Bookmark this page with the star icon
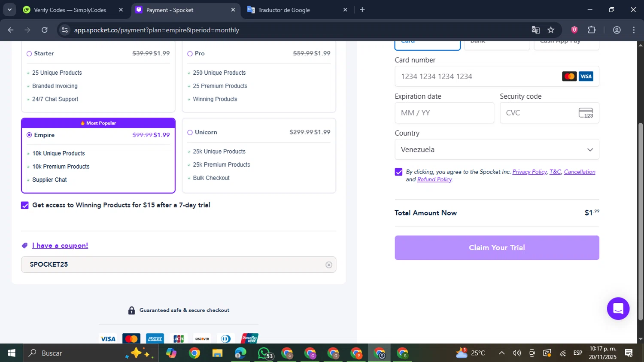The height and width of the screenshot is (362, 644). tap(551, 30)
